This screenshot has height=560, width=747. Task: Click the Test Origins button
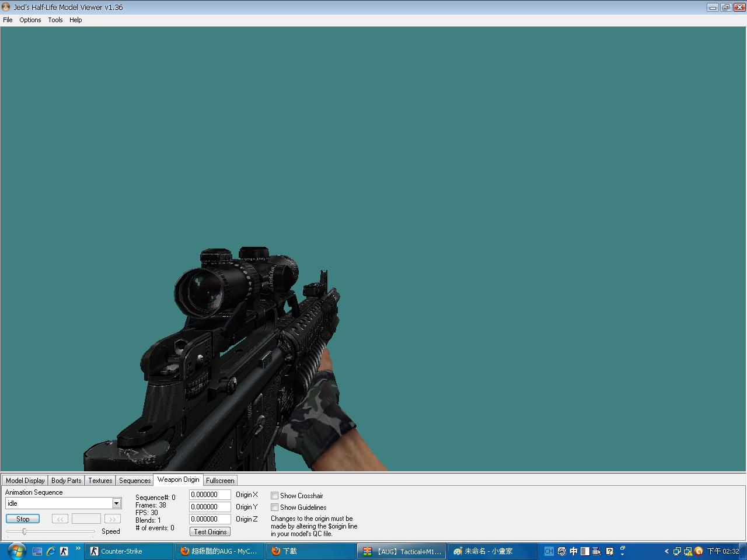point(210,531)
